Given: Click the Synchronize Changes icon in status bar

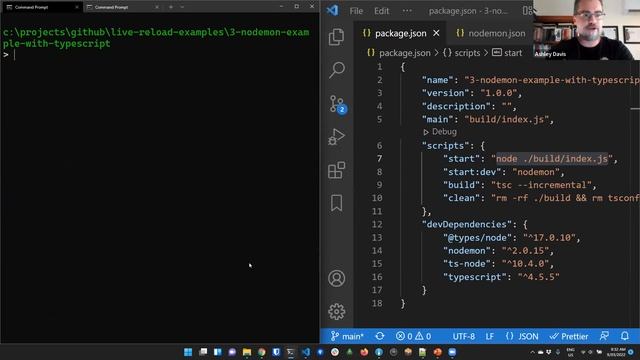Looking at the screenshot, I should tap(380, 336).
